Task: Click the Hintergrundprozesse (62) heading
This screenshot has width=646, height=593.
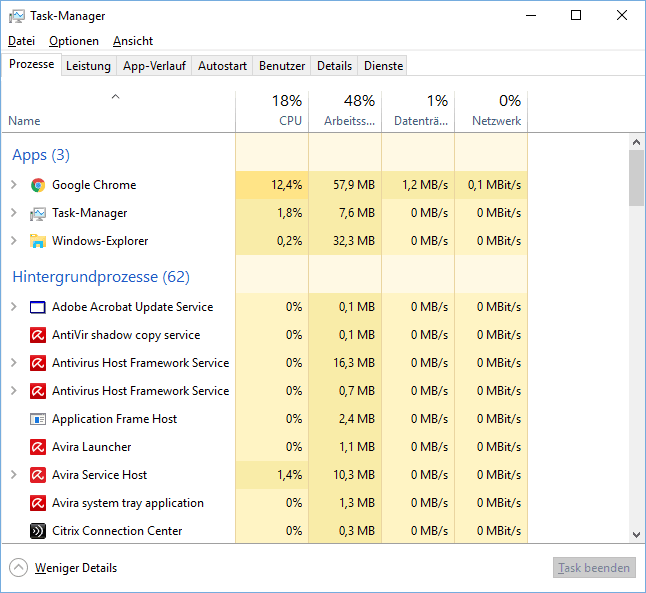Action: pyautogui.click(x=101, y=277)
